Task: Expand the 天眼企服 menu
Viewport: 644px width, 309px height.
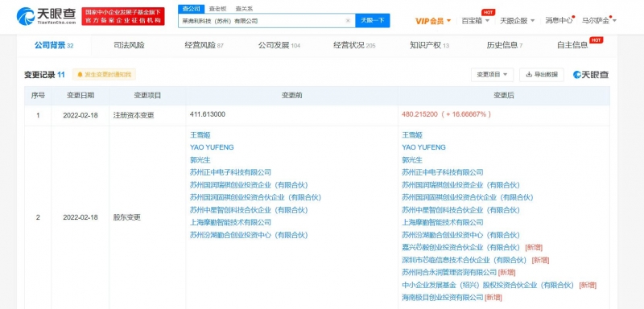Action: click(517, 20)
